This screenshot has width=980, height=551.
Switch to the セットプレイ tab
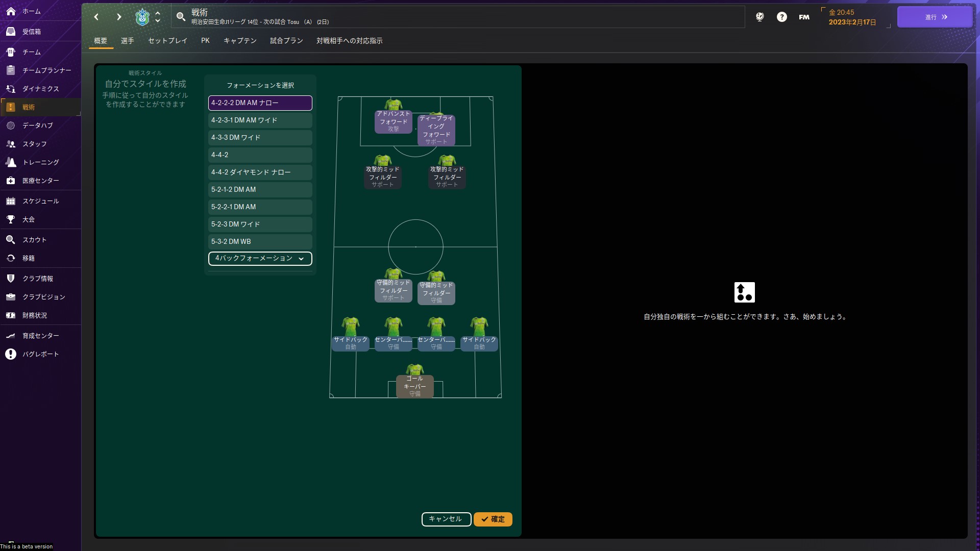click(167, 41)
